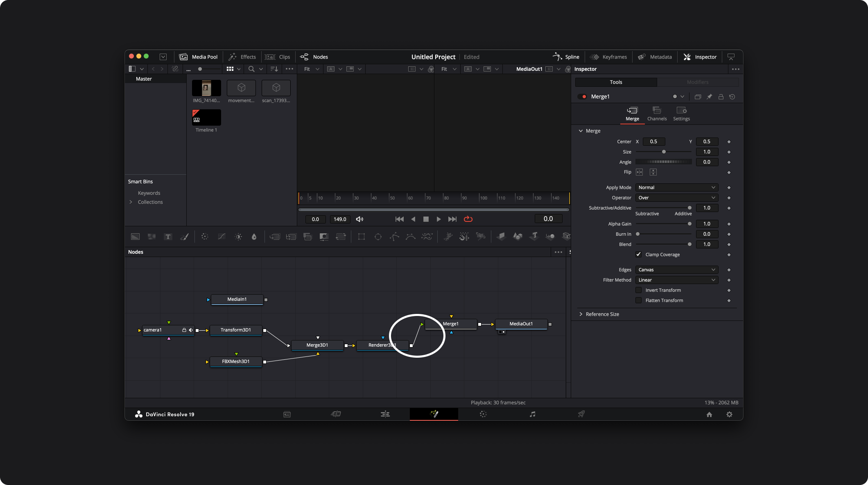The image size is (868, 485).
Task: Open the Fusion page icon
Action: [x=434, y=414]
